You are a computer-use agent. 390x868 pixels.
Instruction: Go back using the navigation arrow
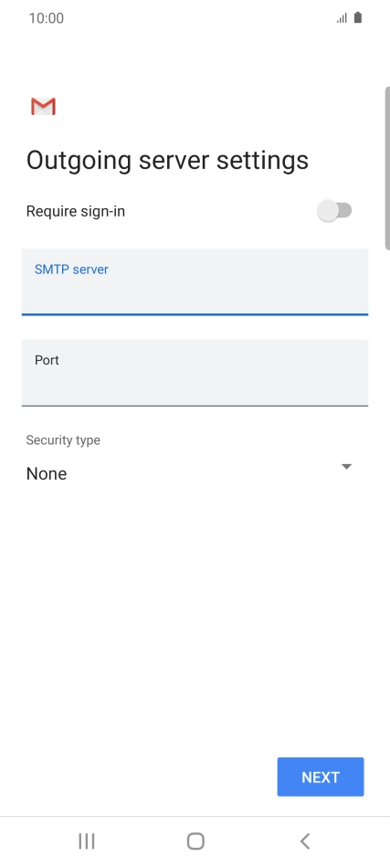(x=304, y=842)
